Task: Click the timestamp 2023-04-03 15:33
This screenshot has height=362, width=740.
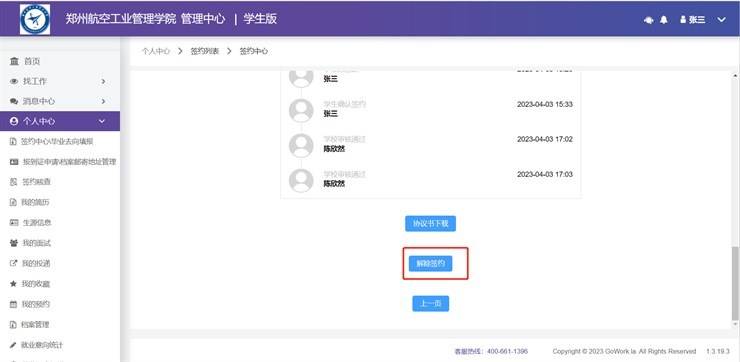Action: tap(545, 104)
